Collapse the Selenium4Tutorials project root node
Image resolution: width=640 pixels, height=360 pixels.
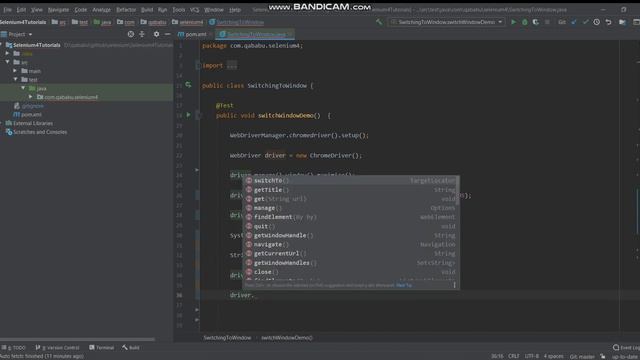(x=2, y=44)
